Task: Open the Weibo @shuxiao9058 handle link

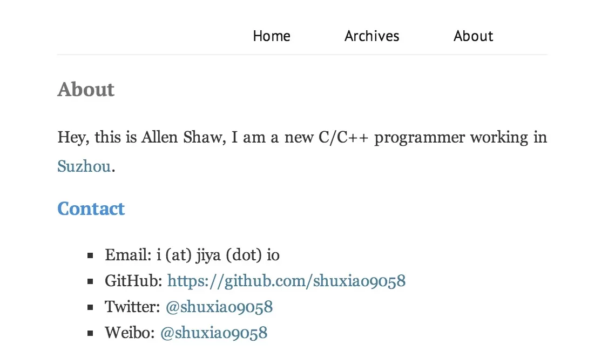Action: [x=213, y=333]
